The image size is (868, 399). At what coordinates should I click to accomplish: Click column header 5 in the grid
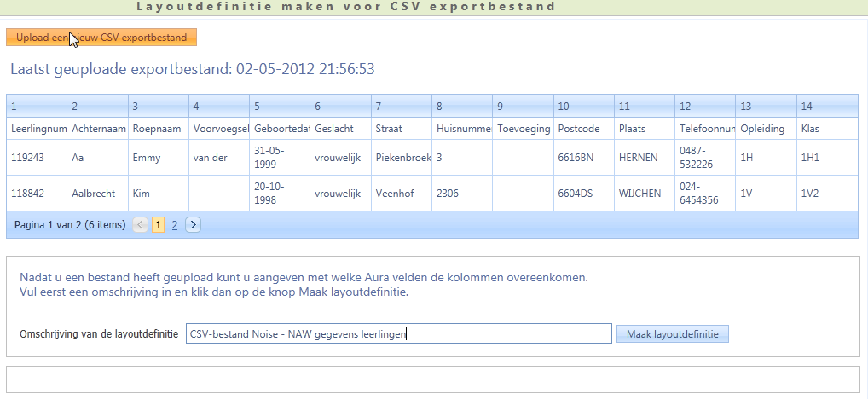(x=279, y=107)
